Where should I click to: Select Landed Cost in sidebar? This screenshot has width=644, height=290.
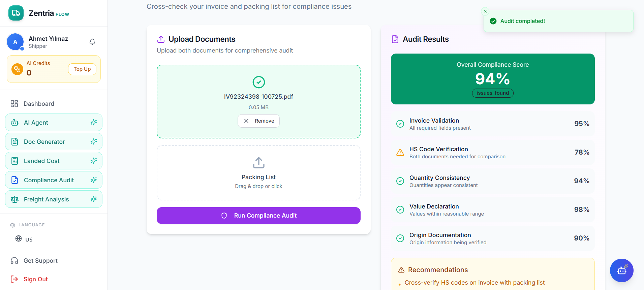coord(54,161)
